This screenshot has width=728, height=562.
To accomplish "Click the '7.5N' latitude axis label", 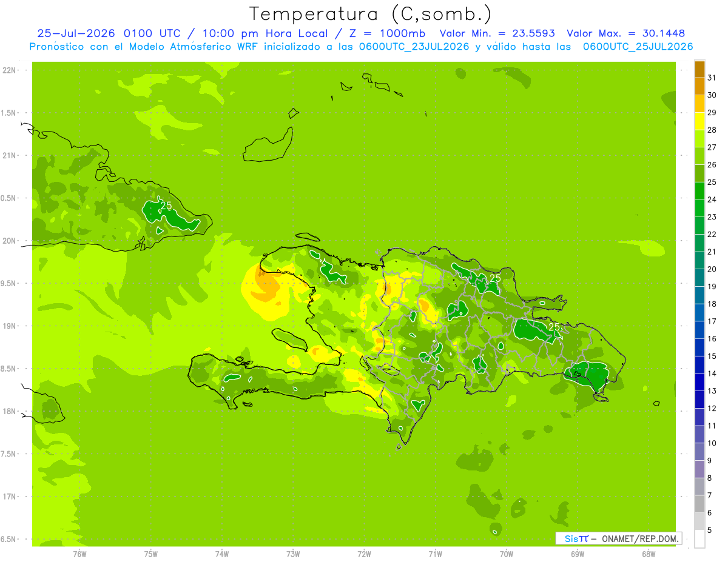I will (x=9, y=454).
